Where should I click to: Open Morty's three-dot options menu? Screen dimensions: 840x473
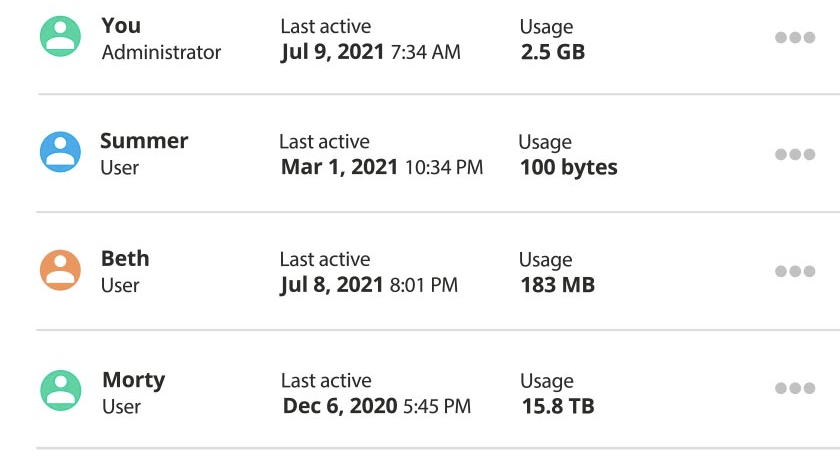(795, 388)
